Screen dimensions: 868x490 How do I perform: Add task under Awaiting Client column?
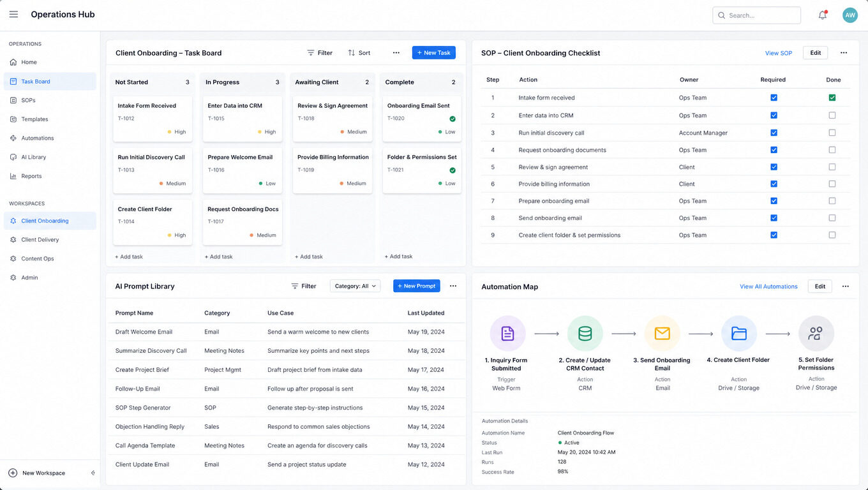pyautogui.click(x=309, y=256)
